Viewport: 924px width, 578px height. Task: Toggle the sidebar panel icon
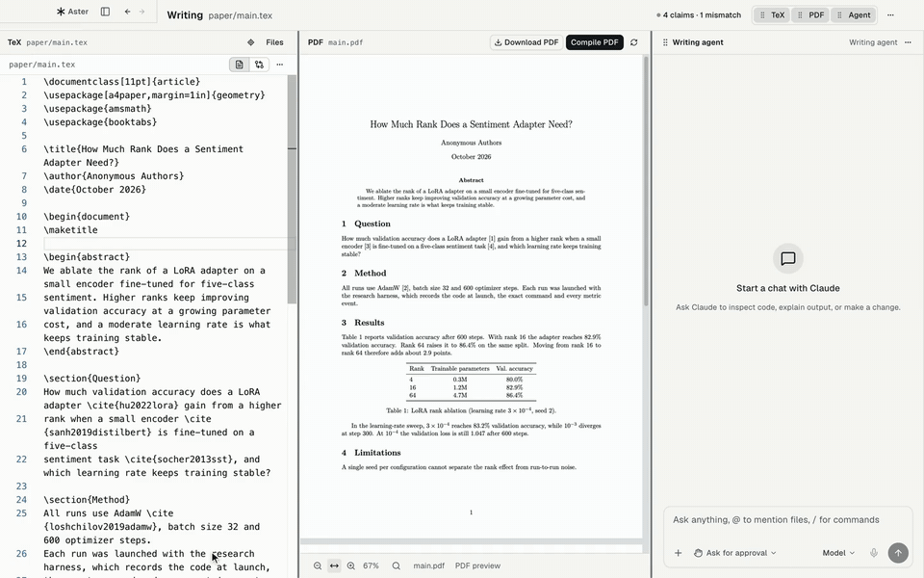[105, 12]
